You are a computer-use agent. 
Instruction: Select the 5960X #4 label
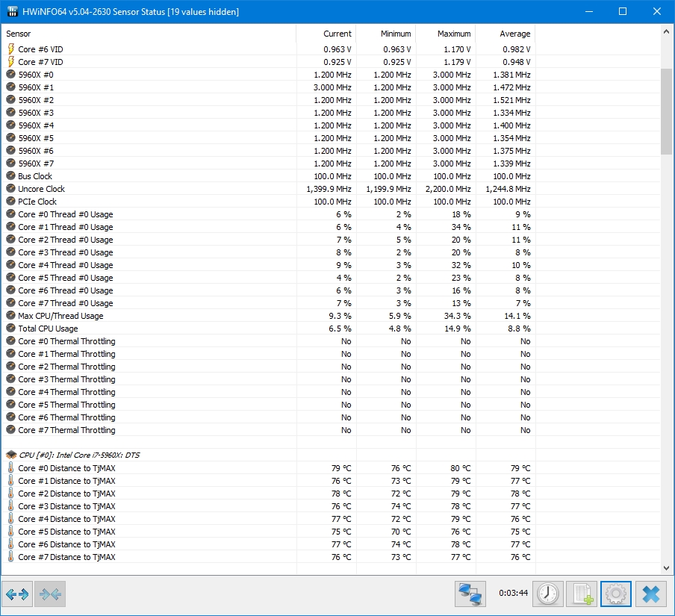coord(36,125)
